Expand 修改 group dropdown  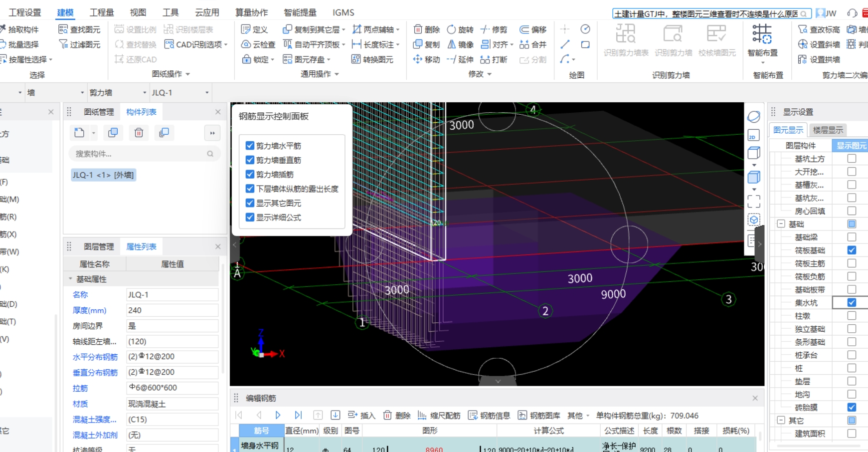490,74
